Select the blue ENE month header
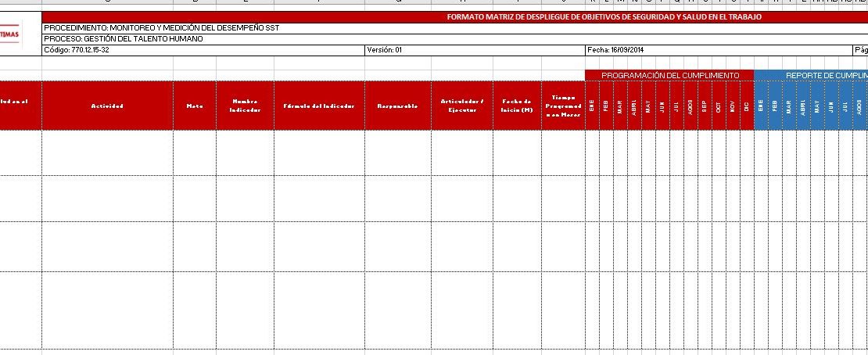This screenshot has width=868, height=355. point(761,106)
